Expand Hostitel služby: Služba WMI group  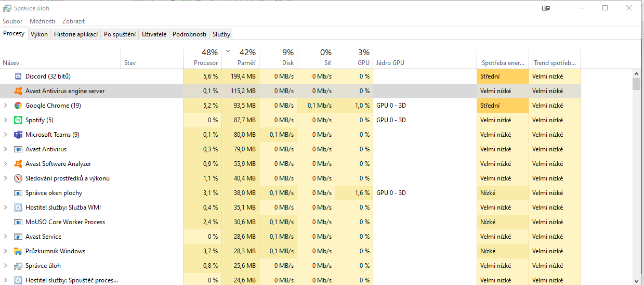pyautogui.click(x=5, y=208)
